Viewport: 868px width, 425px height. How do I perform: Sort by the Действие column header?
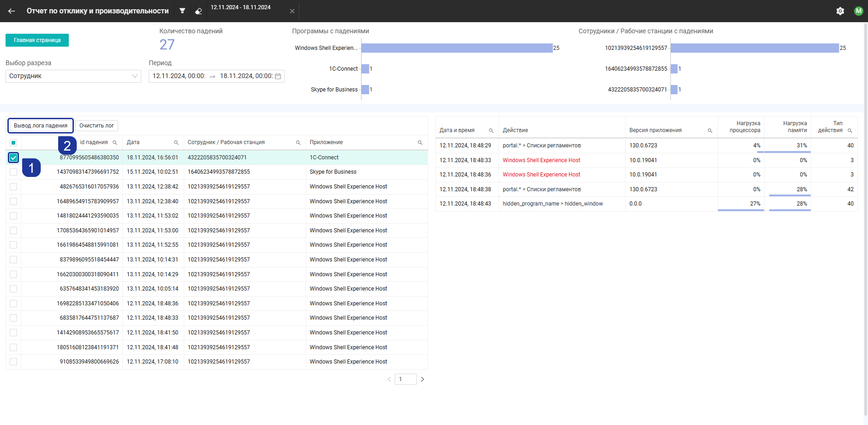515,130
